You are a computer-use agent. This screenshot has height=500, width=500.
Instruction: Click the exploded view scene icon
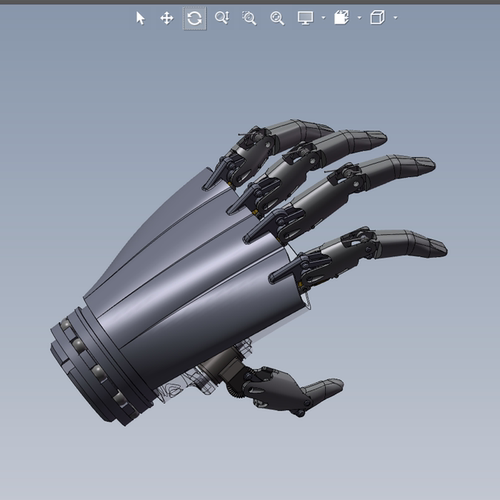pyautogui.click(x=341, y=18)
